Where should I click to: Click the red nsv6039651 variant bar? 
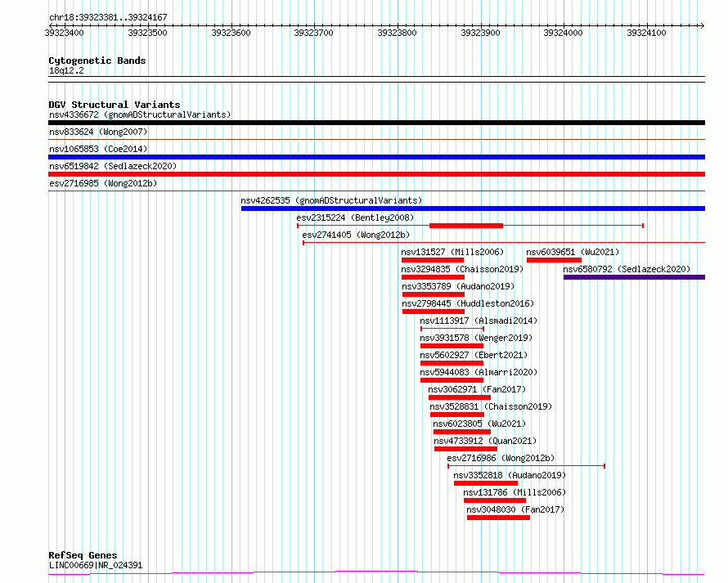pos(554,260)
